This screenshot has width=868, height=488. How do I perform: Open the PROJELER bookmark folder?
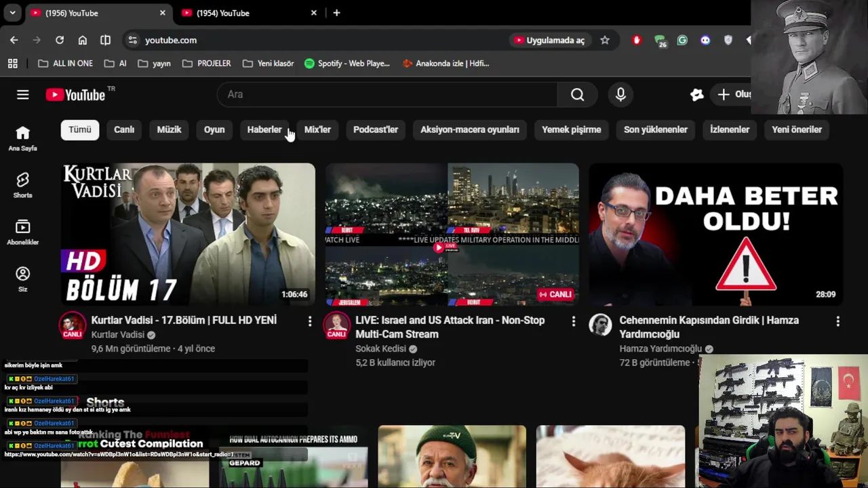[x=207, y=63]
